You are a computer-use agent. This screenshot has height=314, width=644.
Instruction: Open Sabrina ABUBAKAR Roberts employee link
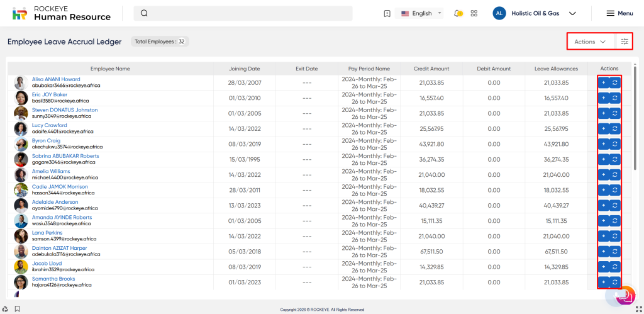[x=65, y=156]
